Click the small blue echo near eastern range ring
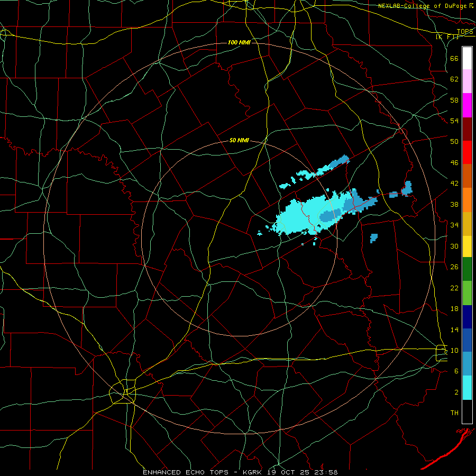 [407, 189]
